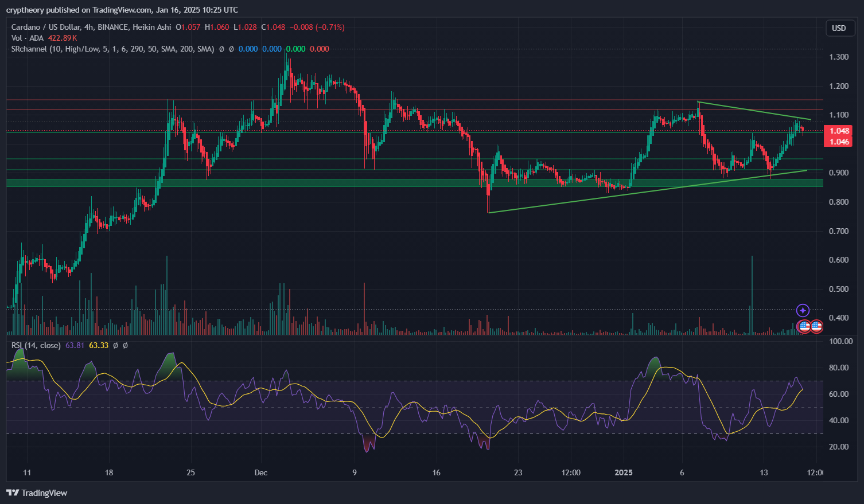This screenshot has height=504, width=864.
Task: Click the 0.700 price axis label
Action: pyautogui.click(x=839, y=231)
